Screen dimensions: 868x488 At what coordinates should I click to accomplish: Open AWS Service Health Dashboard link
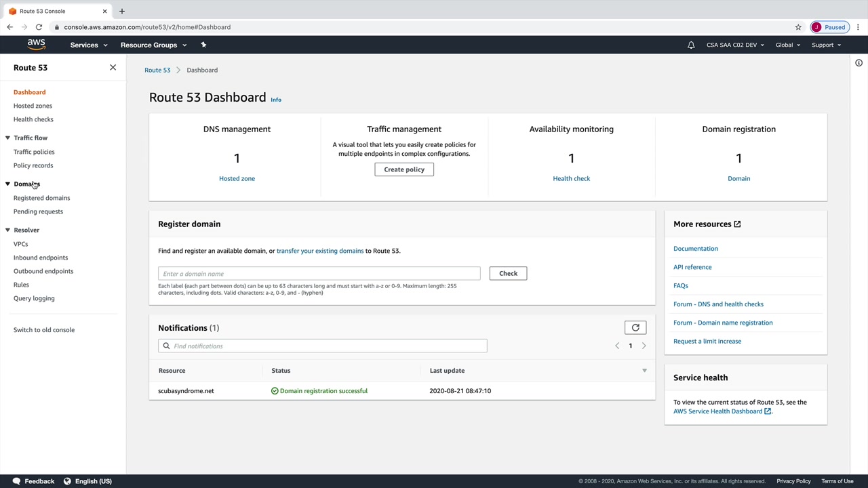pos(722,411)
